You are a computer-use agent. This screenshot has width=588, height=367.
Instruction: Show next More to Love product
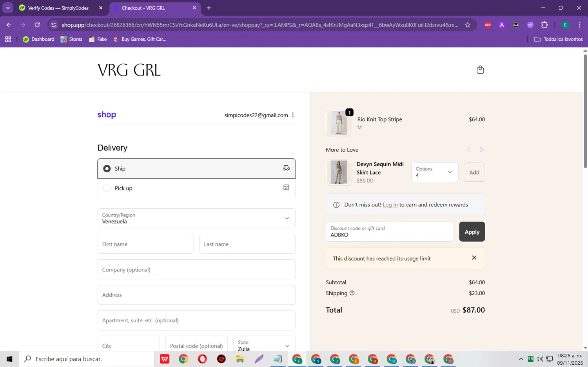click(x=481, y=150)
